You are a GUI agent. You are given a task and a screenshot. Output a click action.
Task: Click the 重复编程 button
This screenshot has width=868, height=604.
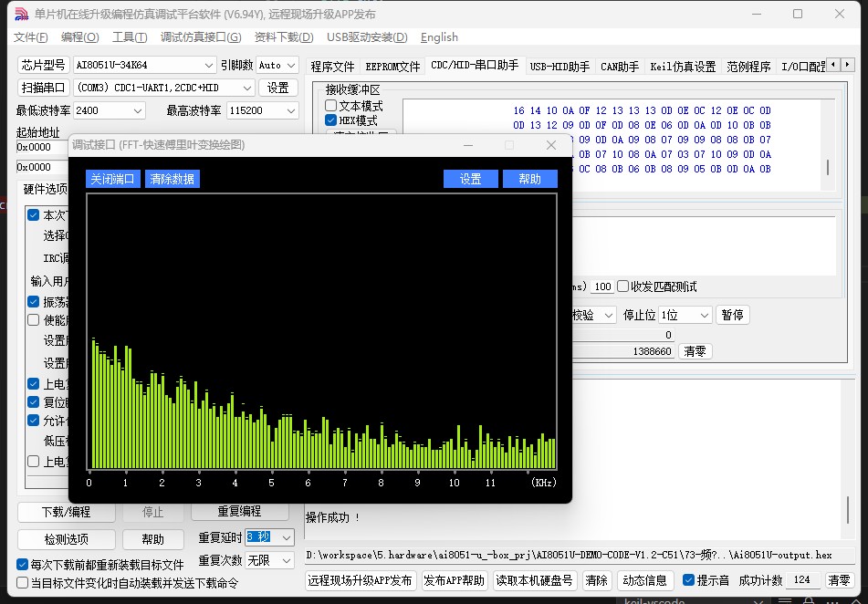click(240, 511)
